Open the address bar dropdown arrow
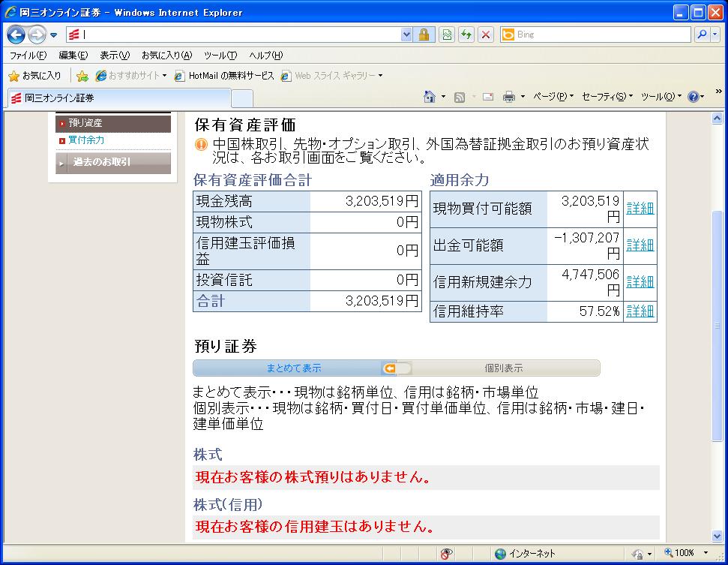 [406, 35]
